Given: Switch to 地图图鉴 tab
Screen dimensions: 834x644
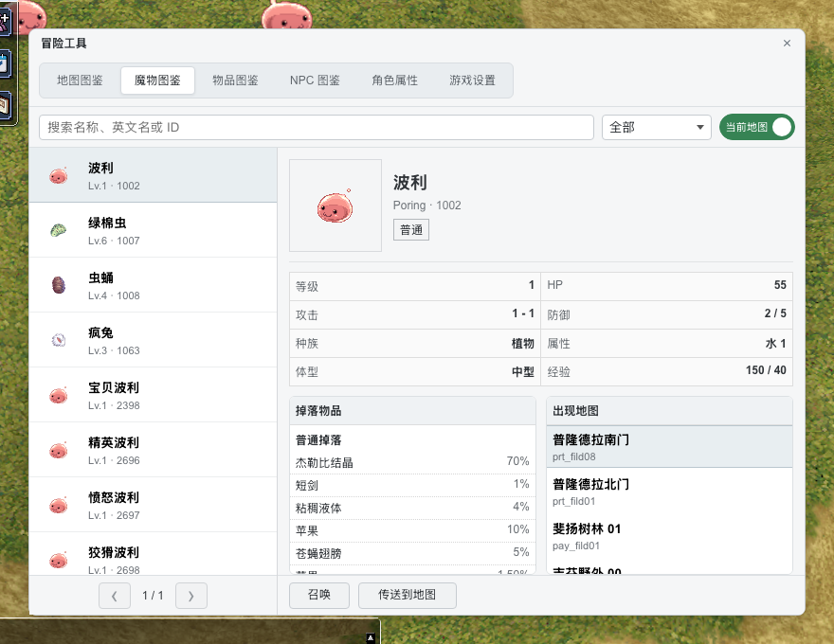Looking at the screenshot, I should pos(80,80).
